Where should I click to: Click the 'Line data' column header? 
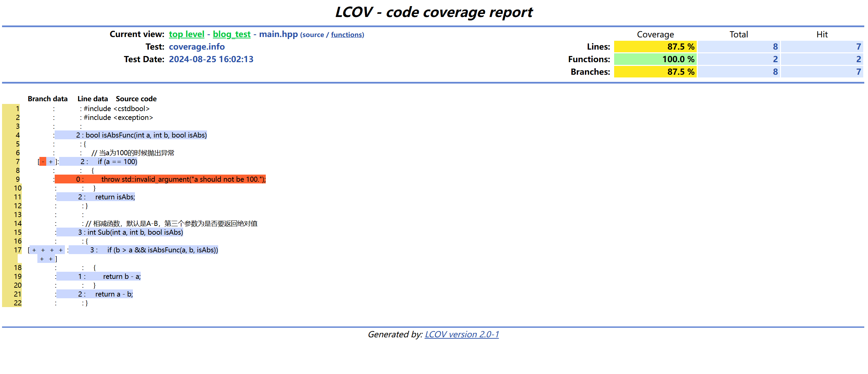tap(92, 99)
